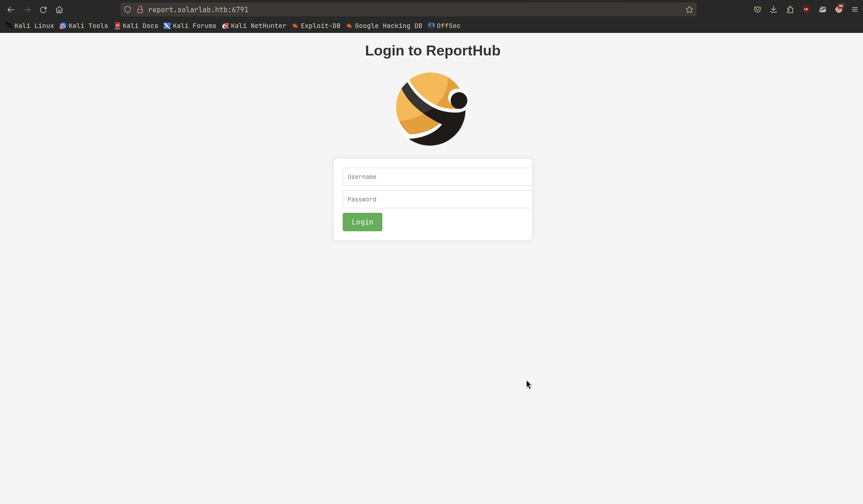Open the Save to Pocket icon
The width and height of the screenshot is (863, 504).
(757, 9)
